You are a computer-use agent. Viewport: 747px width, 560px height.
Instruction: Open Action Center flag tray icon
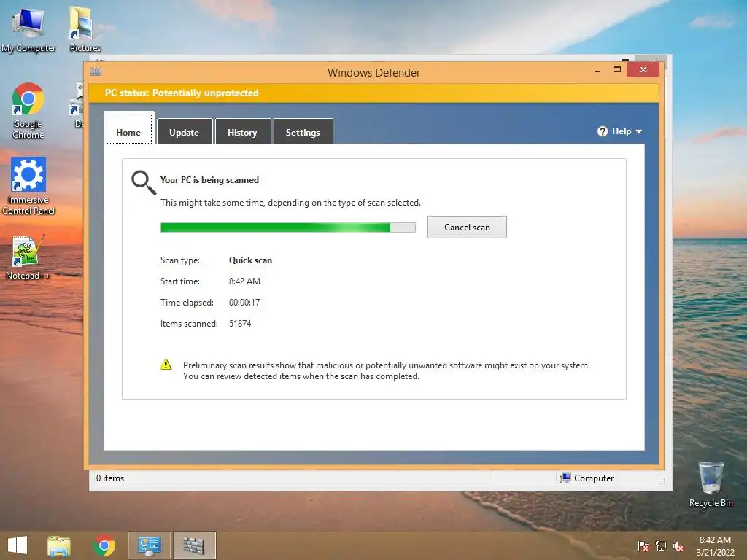click(x=643, y=545)
